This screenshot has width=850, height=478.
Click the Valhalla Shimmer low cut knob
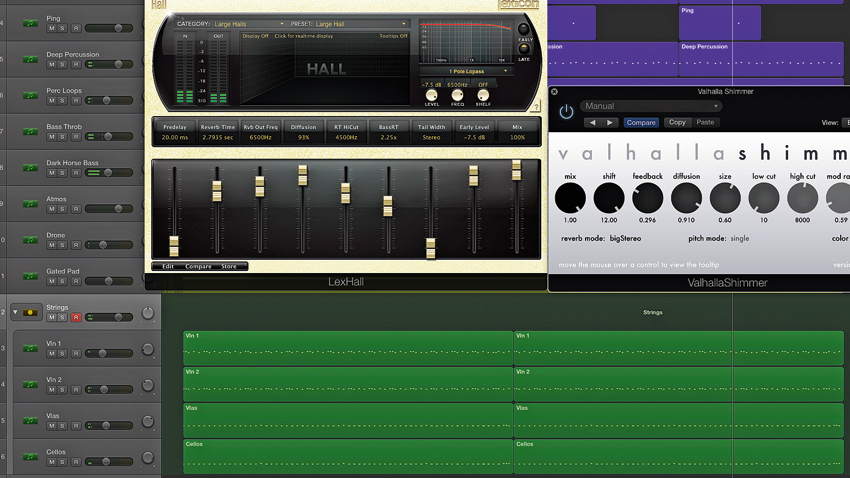pyautogui.click(x=764, y=197)
